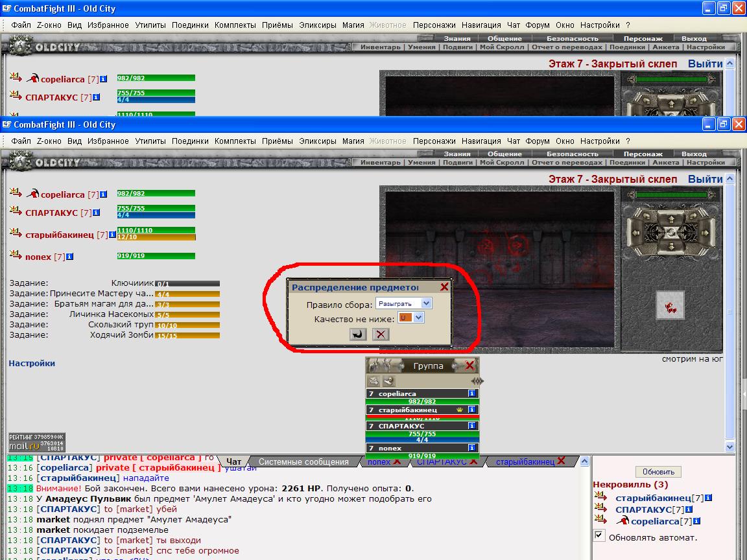The height and width of the screenshot is (560, 747).
Task: Switch to the Системные сообщения tab
Action: (x=303, y=461)
